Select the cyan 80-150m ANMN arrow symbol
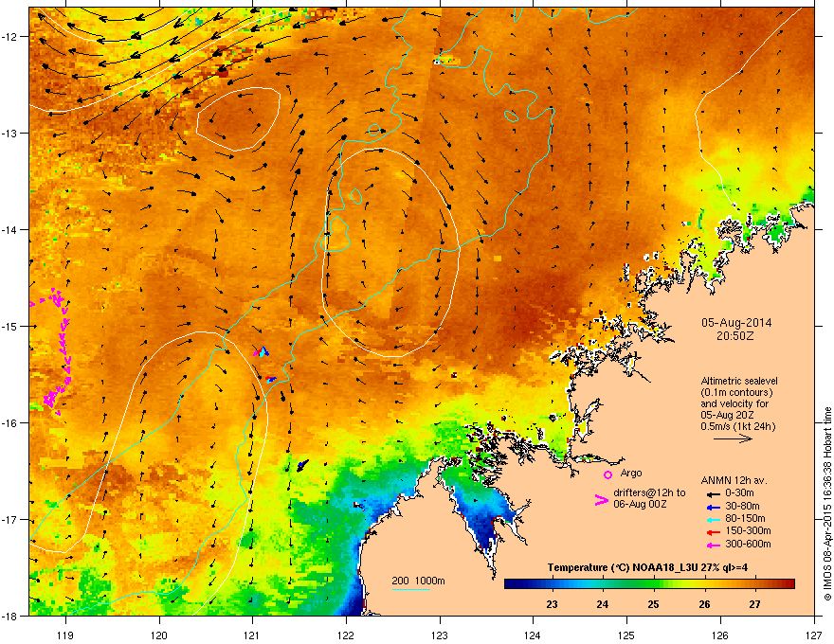 (714, 519)
